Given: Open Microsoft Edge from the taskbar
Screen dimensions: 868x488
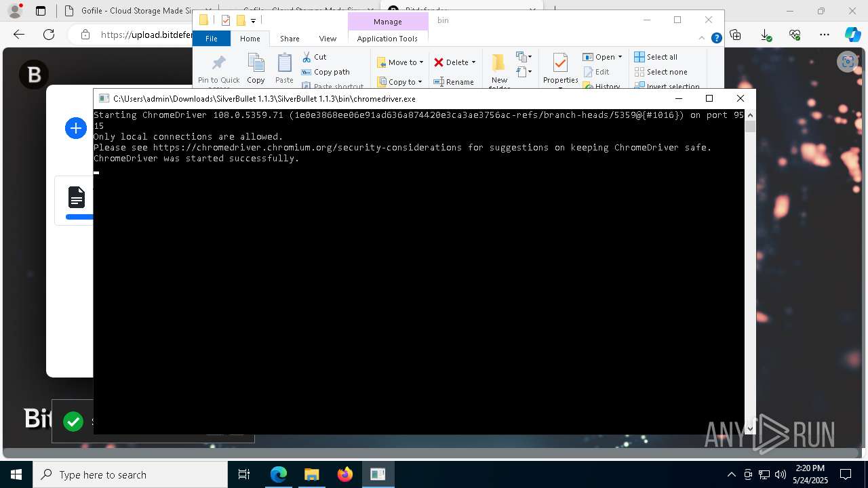Looking at the screenshot, I should tap(279, 474).
